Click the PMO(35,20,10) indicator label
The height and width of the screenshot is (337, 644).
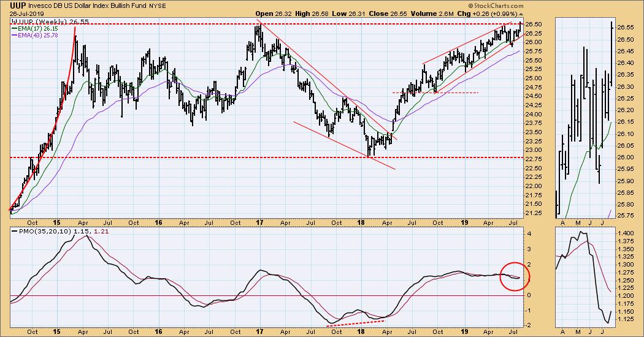click(x=45, y=232)
